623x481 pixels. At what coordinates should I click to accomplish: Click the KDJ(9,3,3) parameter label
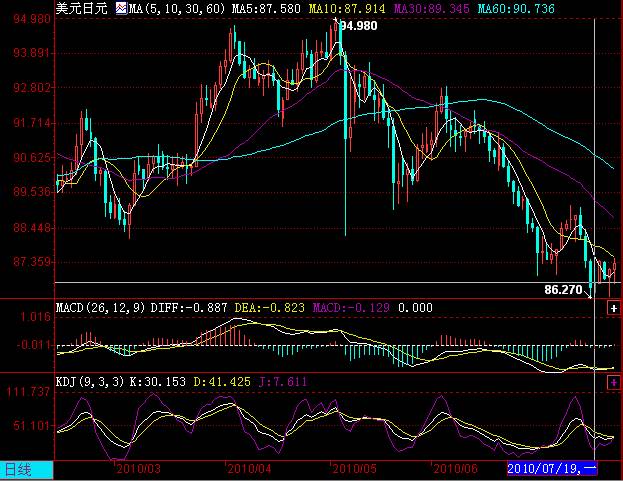tap(90, 382)
